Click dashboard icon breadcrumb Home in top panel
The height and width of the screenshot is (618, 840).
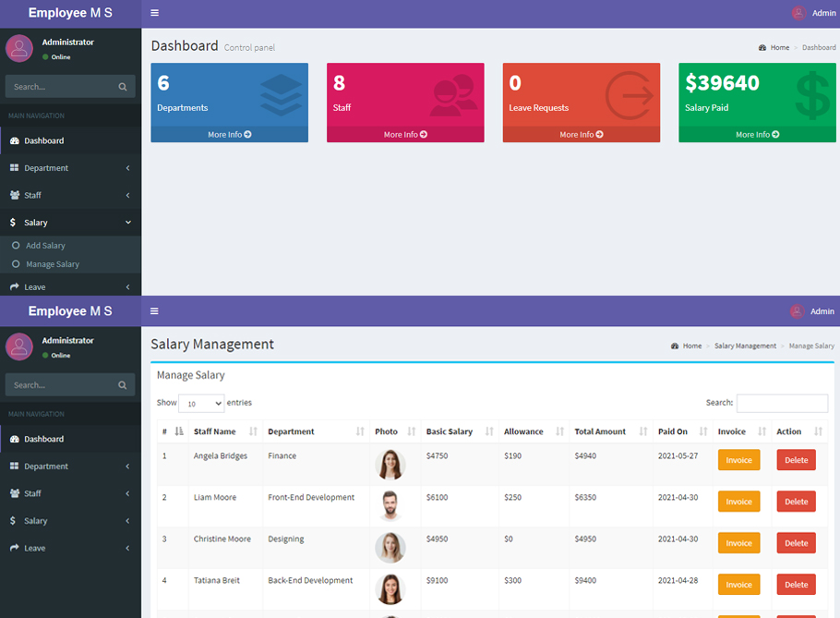(762, 48)
